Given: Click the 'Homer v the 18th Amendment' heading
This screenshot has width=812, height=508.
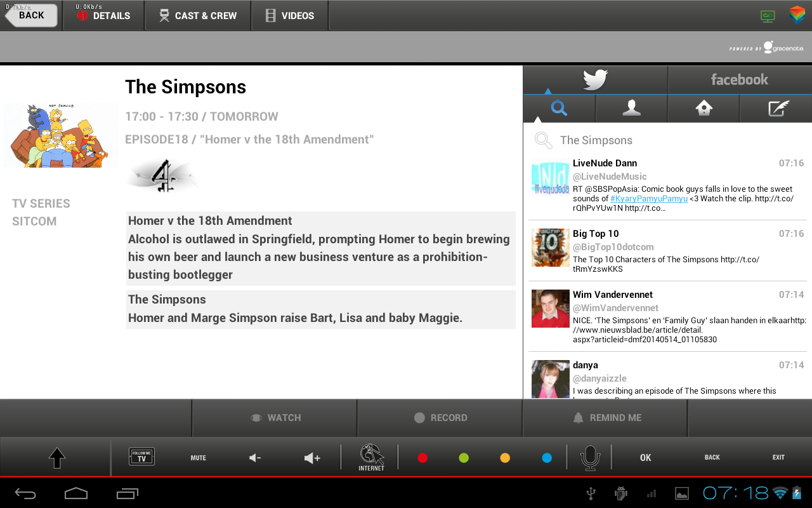Looking at the screenshot, I should point(210,221).
